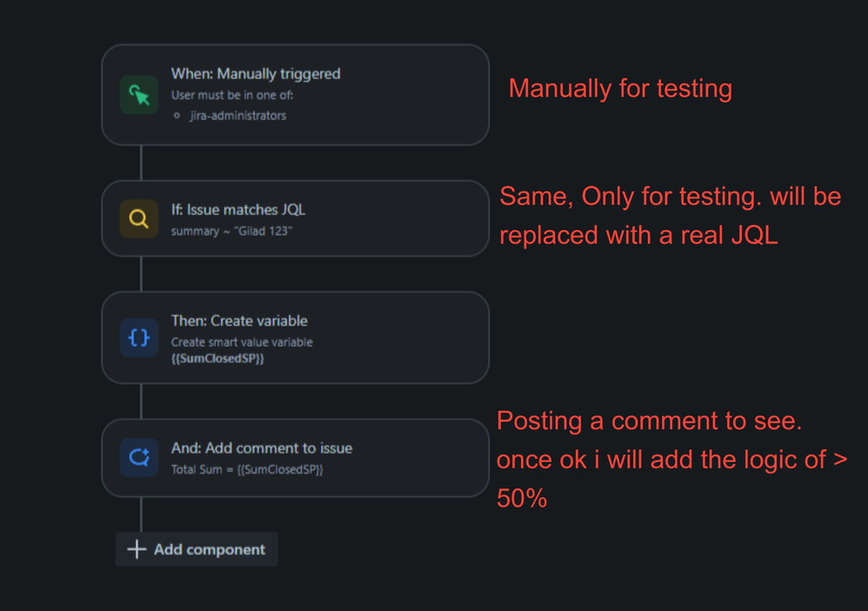The image size is (868, 611).
Task: Click the add comment refresh-bubble icon
Action: pos(139,457)
